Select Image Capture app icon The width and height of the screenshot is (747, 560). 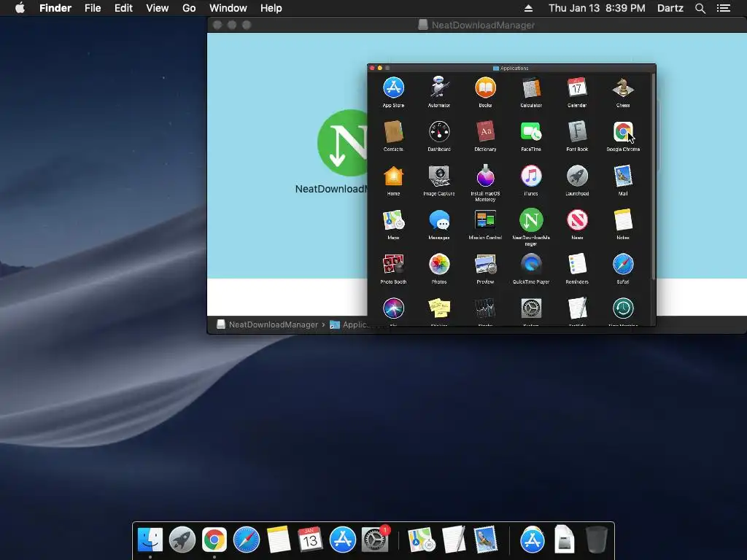[x=439, y=176]
